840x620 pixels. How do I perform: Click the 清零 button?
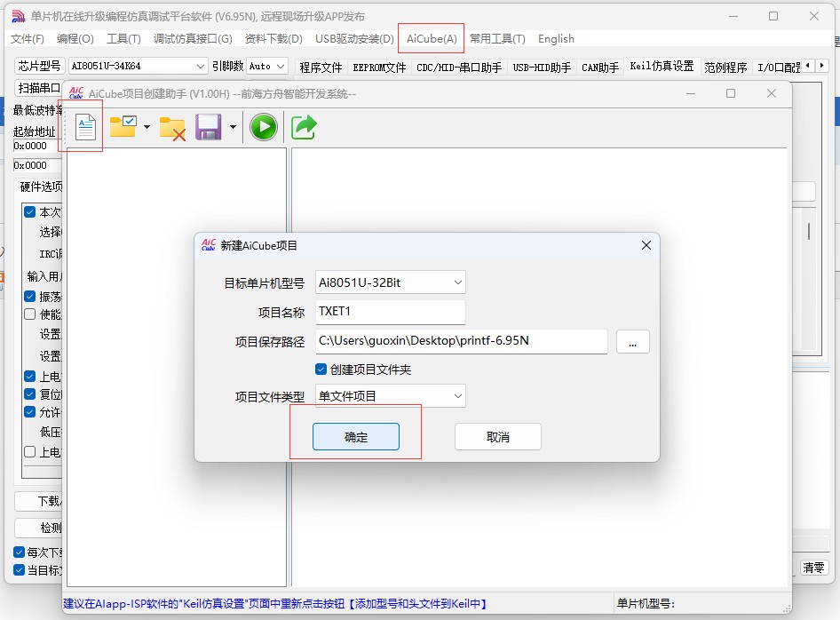[813, 568]
